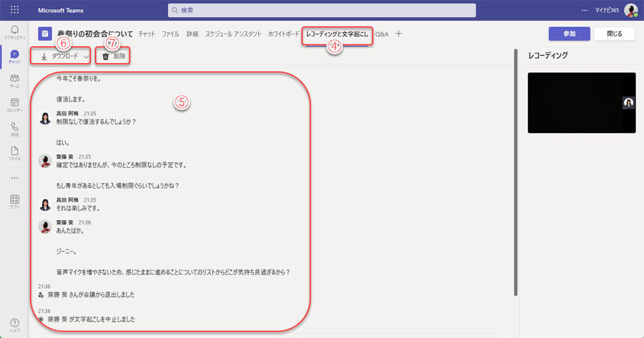Open Chat in the left sidebar

[14, 56]
